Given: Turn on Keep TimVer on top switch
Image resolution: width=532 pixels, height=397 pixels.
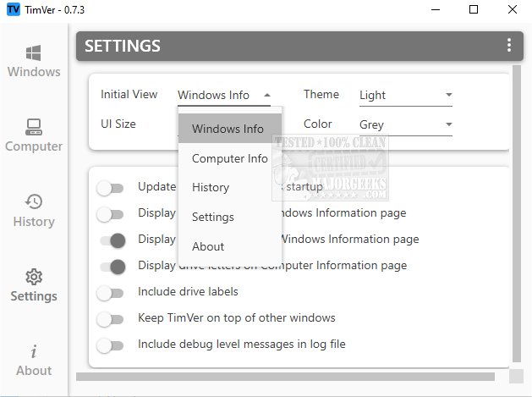Looking at the screenshot, I should click(x=110, y=319).
